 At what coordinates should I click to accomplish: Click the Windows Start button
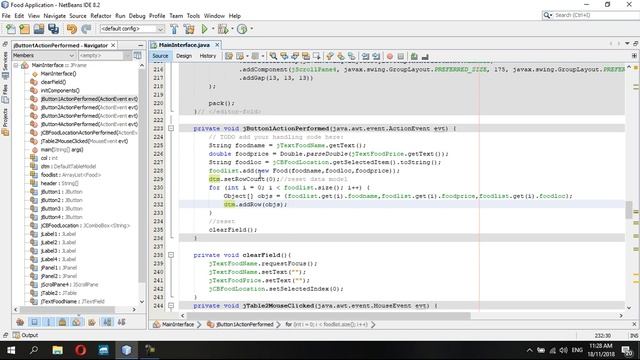point(11,350)
